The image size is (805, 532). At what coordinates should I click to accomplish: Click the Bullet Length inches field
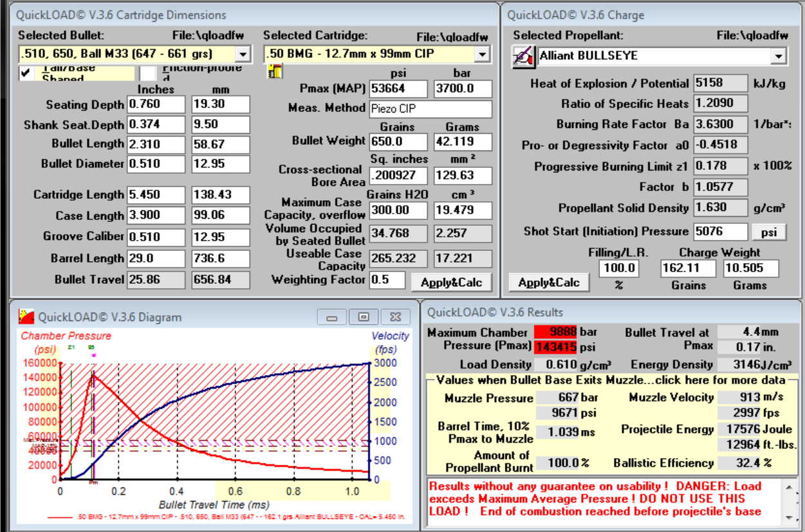[x=156, y=144]
